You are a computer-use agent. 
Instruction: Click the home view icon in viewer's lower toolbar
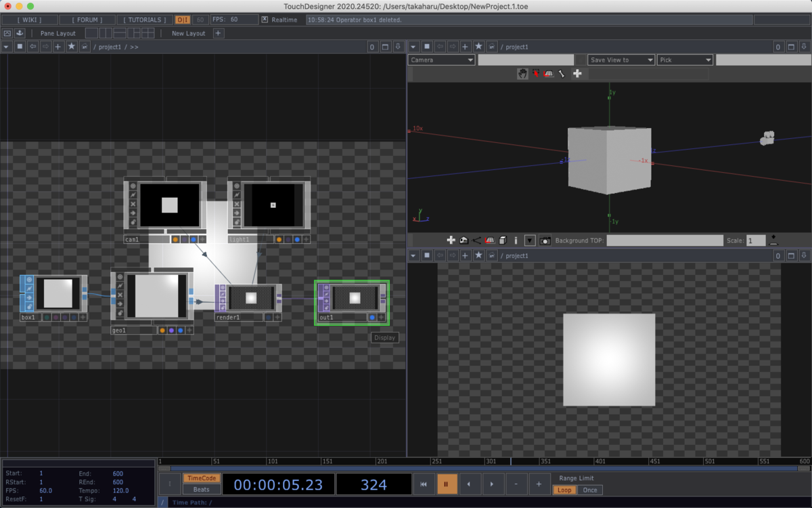pos(464,240)
